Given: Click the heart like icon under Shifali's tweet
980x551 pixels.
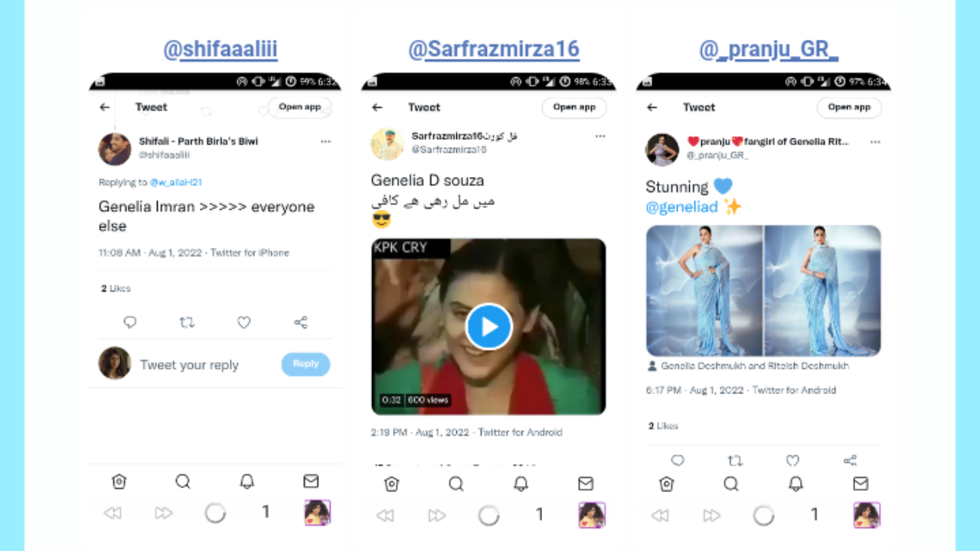Looking at the screenshot, I should pyautogui.click(x=243, y=323).
